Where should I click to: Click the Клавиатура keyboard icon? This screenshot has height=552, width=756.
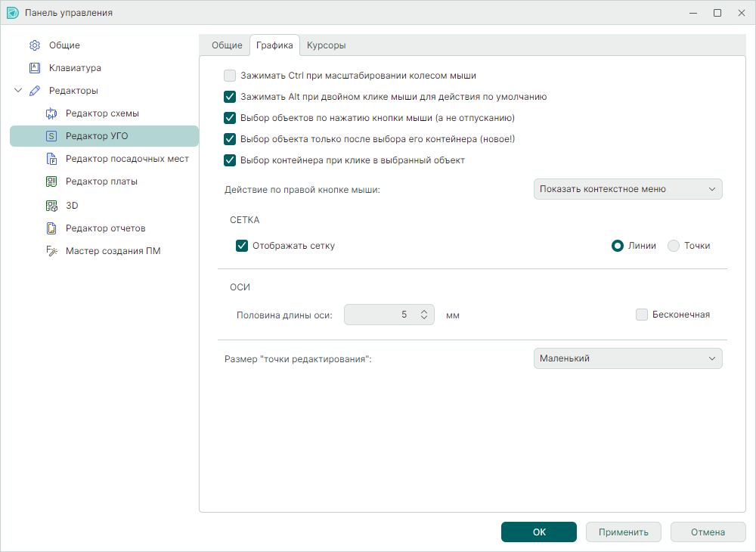click(x=35, y=68)
